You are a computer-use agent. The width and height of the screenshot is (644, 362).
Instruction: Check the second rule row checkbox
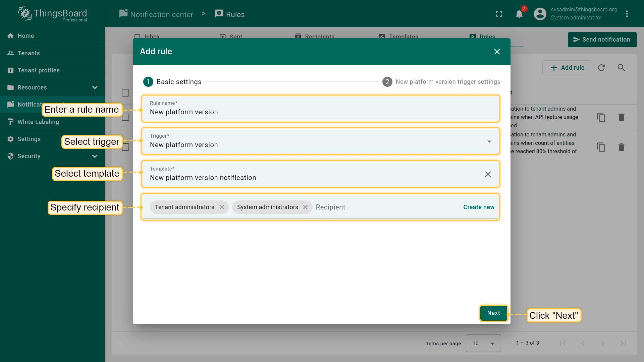(x=125, y=147)
